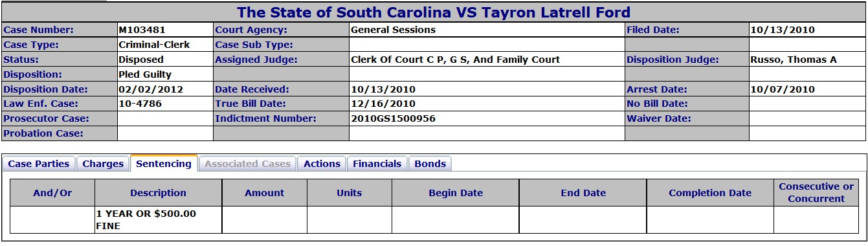Select the Sentencing tab
Image resolution: width=868 pixels, height=246 pixels.
point(164,163)
